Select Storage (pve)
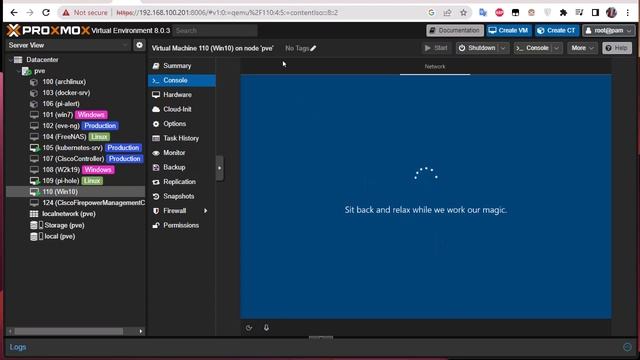 coord(64,225)
